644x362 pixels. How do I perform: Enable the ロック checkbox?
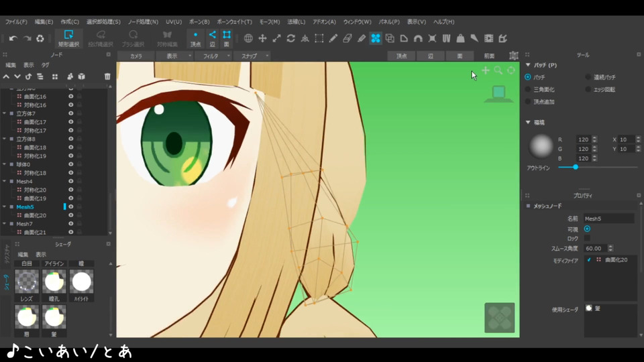587,238
